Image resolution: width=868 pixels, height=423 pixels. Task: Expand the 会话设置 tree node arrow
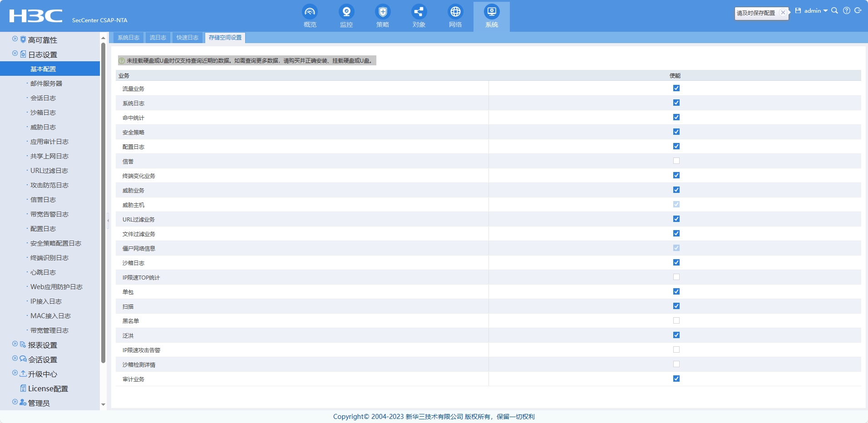coord(15,359)
